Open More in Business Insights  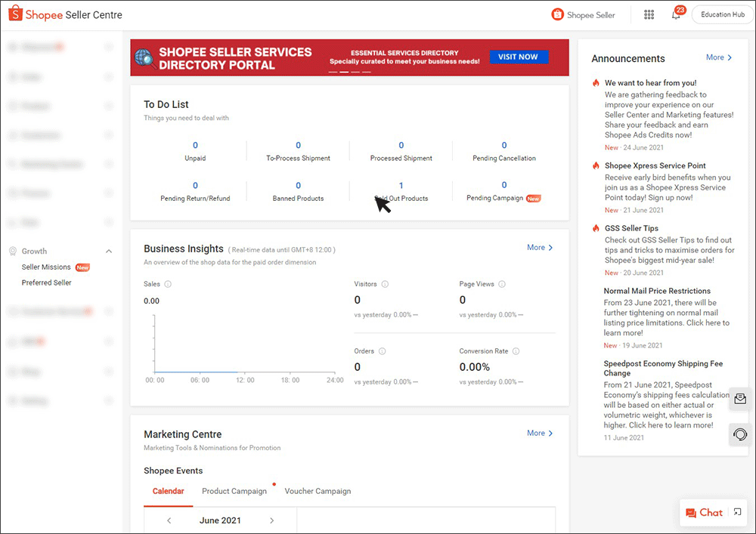tap(540, 248)
